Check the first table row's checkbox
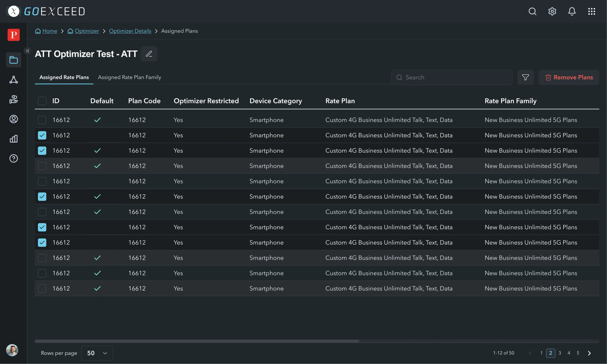Screen dimensions: 607x364 point(42,120)
